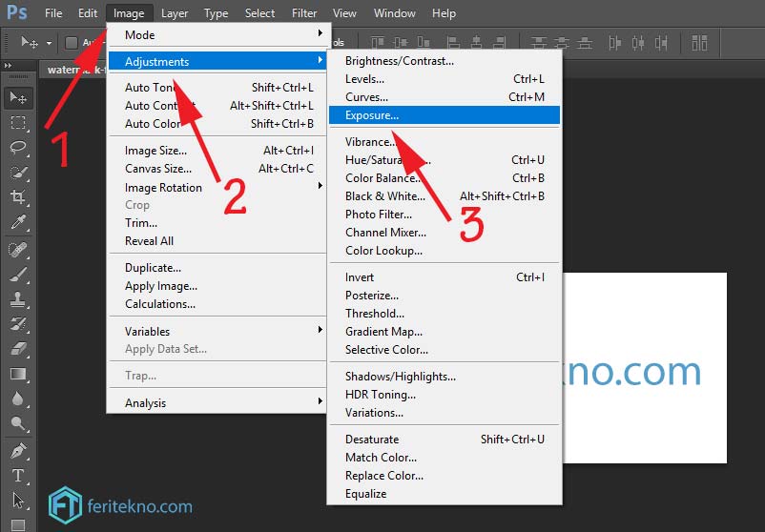The height and width of the screenshot is (532, 765).
Task: Select Image Size... in Image menu
Action: [x=217, y=151]
